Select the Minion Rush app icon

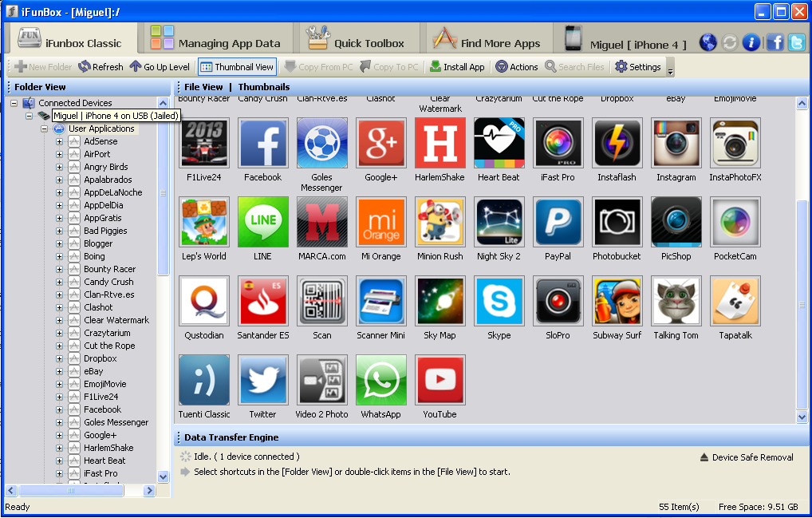click(x=440, y=222)
